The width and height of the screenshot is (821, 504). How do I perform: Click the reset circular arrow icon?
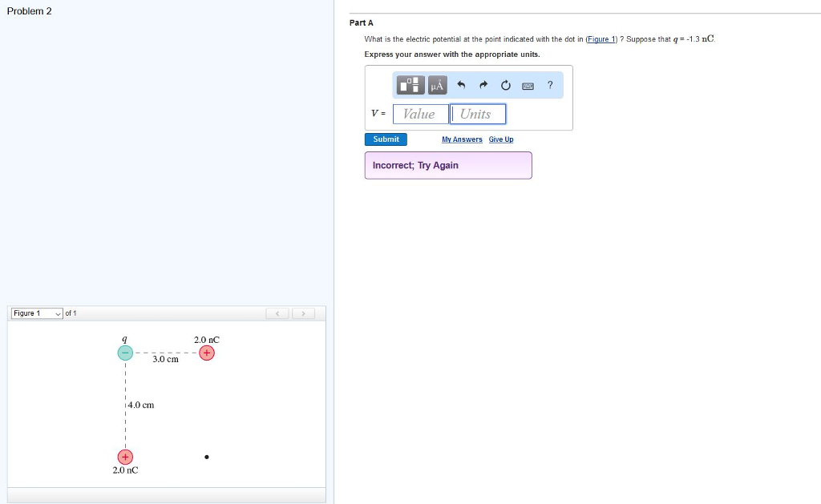(505, 85)
